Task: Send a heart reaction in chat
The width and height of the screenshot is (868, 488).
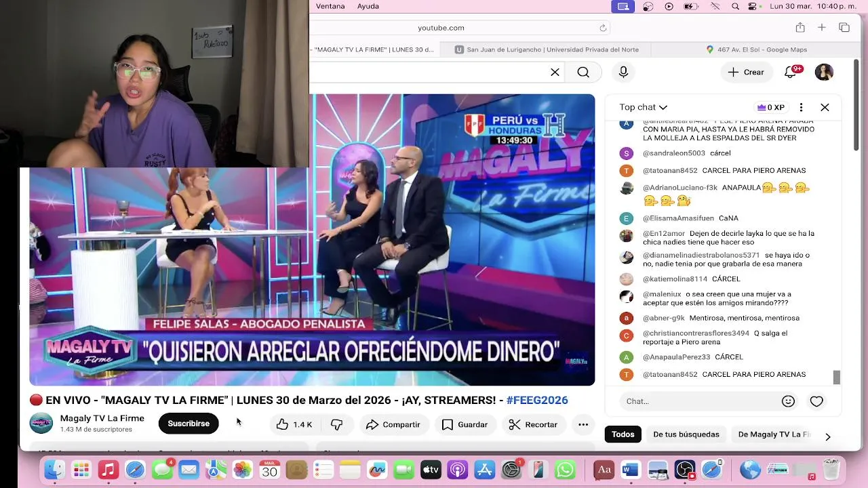Action: (816, 401)
